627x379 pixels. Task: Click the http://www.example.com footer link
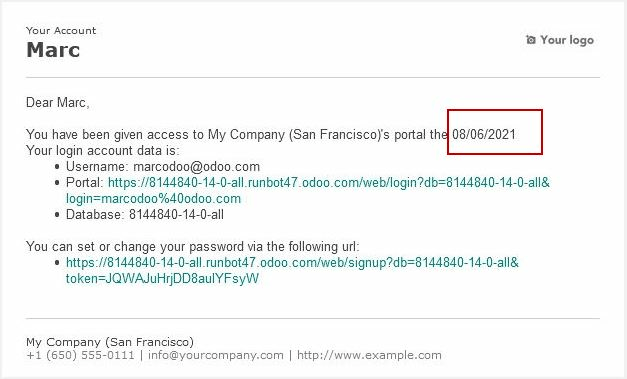click(369, 355)
